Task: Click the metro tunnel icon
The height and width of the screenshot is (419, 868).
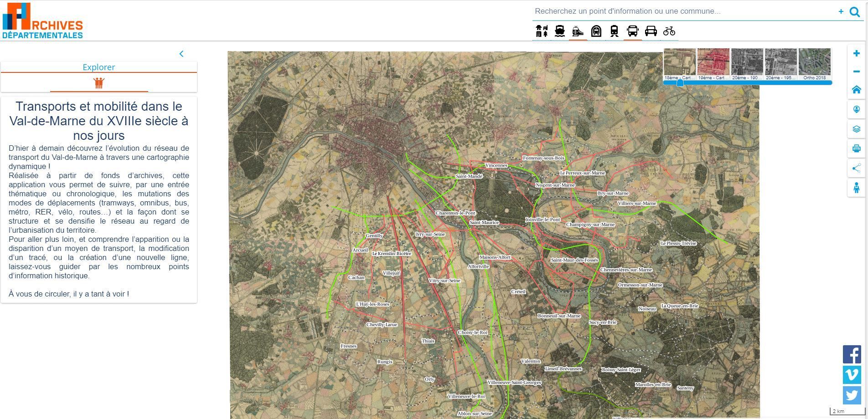Action: pos(596,31)
